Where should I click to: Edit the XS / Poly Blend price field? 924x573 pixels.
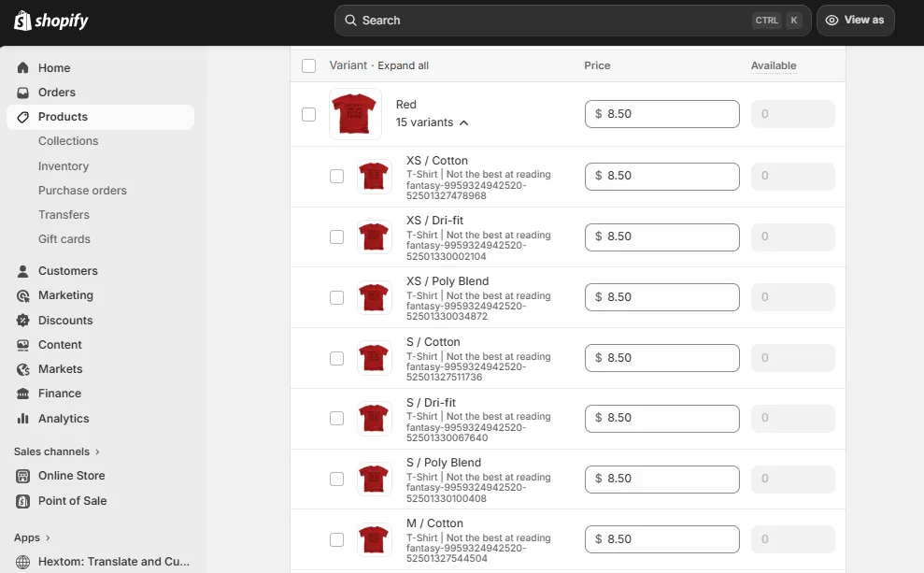pos(662,297)
